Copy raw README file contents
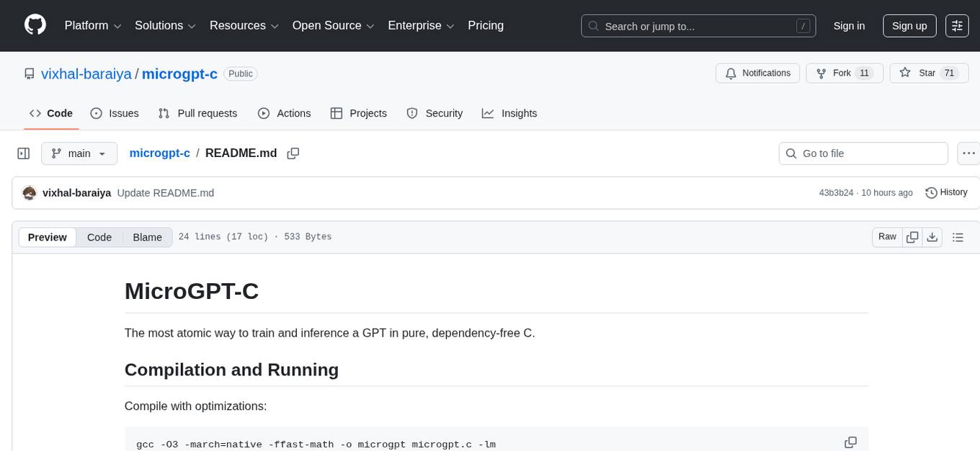Screen dimensions: 980x451 tap(912, 236)
